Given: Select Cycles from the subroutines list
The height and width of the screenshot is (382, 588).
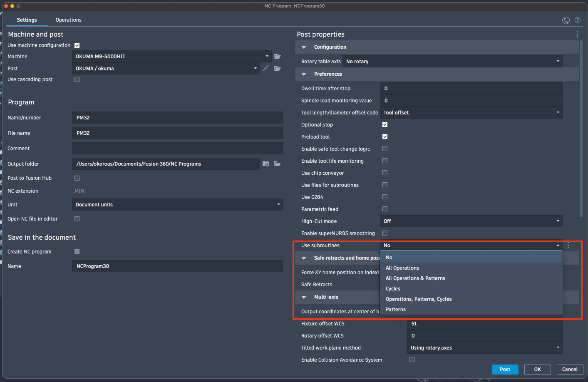Looking at the screenshot, I should 393,288.
